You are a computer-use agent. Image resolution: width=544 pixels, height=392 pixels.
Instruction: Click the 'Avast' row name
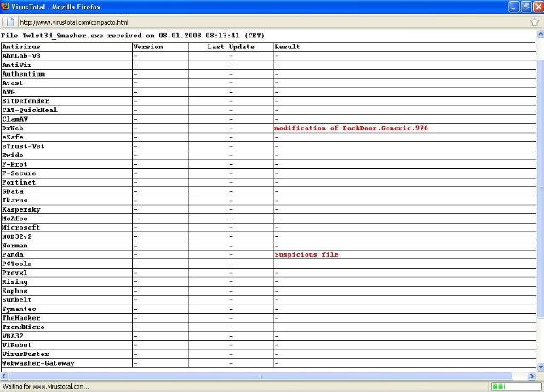point(13,82)
